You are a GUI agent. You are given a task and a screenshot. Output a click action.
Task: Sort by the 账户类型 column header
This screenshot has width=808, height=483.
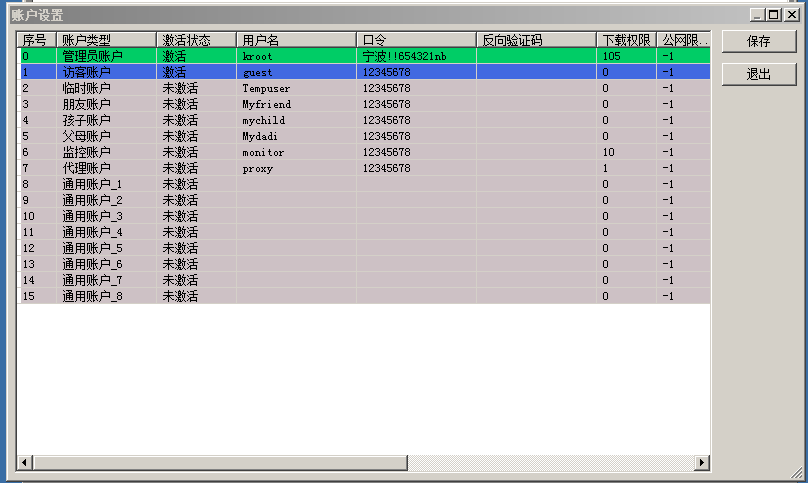pyautogui.click(x=105, y=40)
